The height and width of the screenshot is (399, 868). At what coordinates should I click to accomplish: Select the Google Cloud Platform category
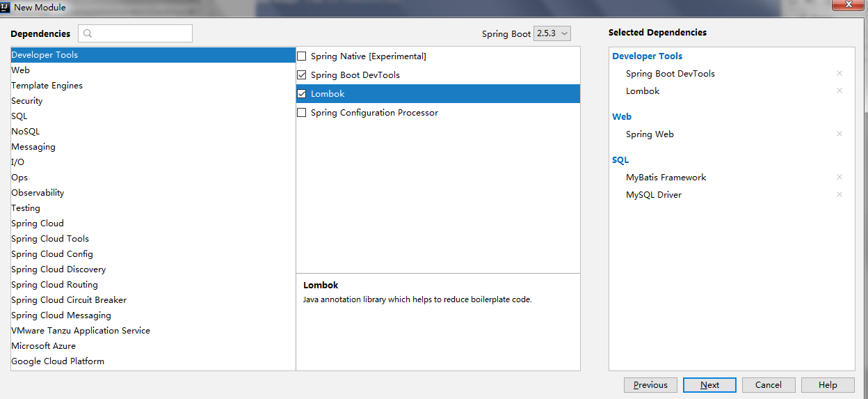point(153,361)
